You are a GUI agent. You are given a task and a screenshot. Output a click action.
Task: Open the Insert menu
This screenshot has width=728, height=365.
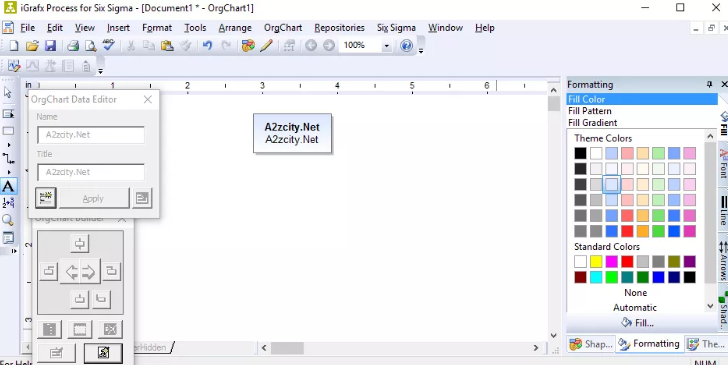pyautogui.click(x=118, y=28)
